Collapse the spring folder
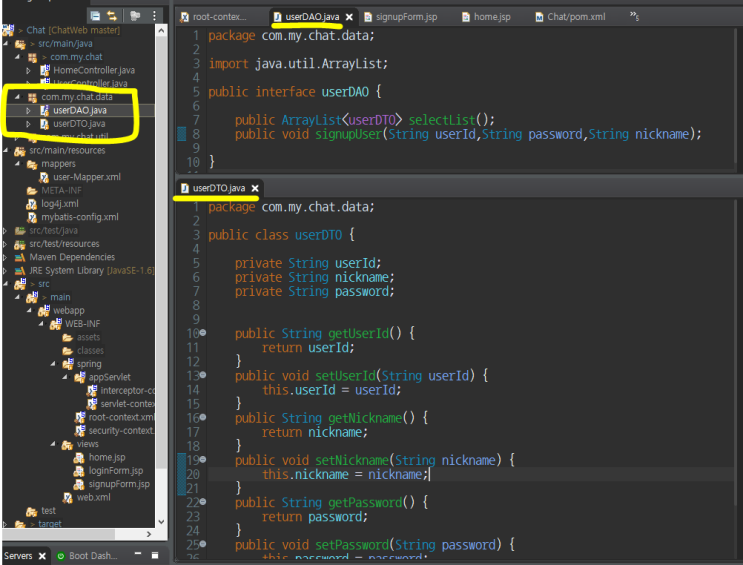Image resolution: width=743 pixels, height=565 pixels. (x=53, y=364)
